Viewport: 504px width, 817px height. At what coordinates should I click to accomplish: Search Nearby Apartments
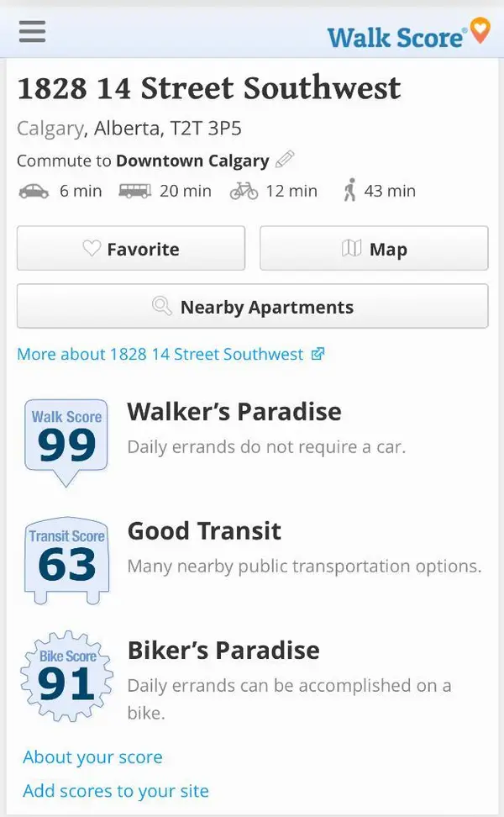click(x=252, y=308)
